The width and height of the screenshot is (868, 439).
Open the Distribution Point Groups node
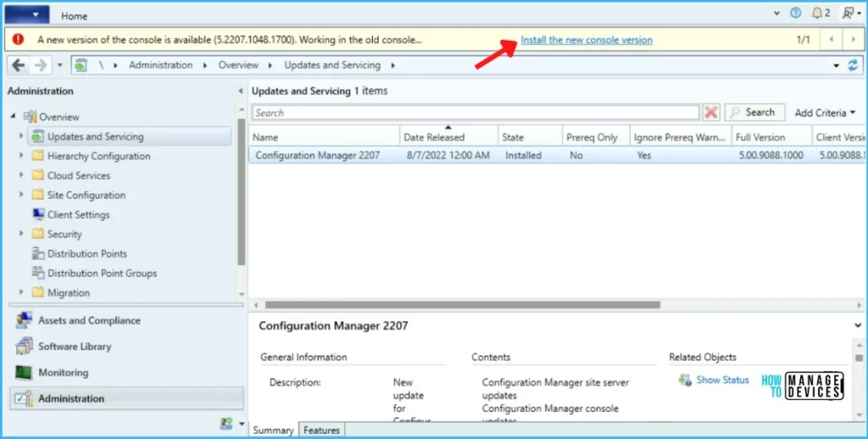click(x=102, y=274)
